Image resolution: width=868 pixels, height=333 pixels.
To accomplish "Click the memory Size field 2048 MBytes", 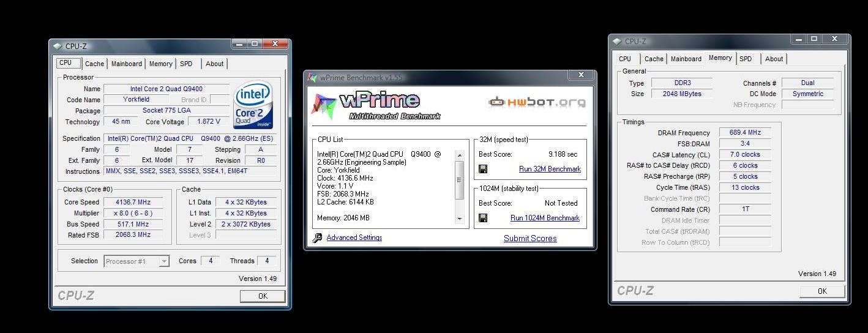I will 681,94.
